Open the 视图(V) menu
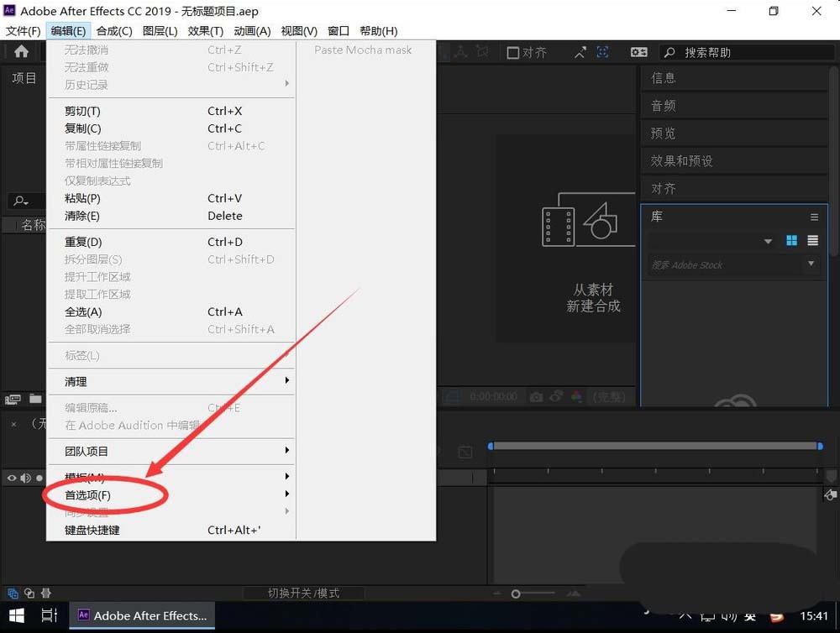This screenshot has height=633, width=840. (x=299, y=31)
